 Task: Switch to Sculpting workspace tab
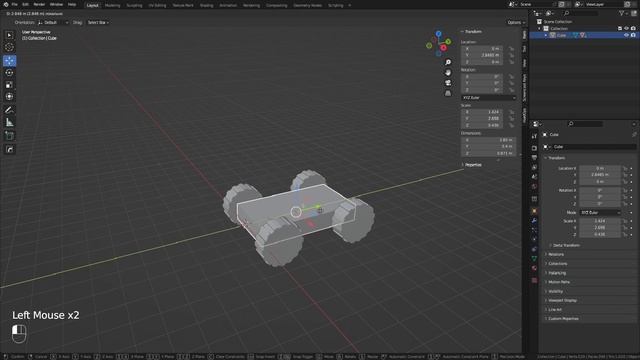134,5
